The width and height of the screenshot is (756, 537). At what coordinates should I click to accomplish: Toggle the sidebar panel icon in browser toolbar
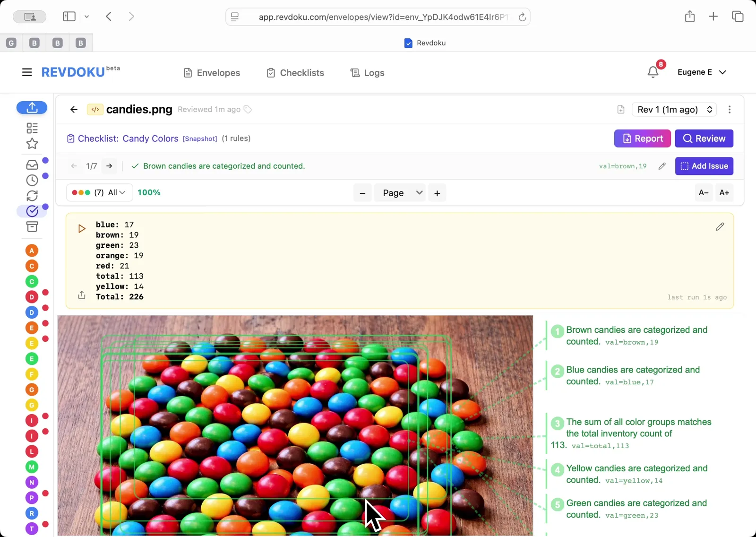(69, 16)
